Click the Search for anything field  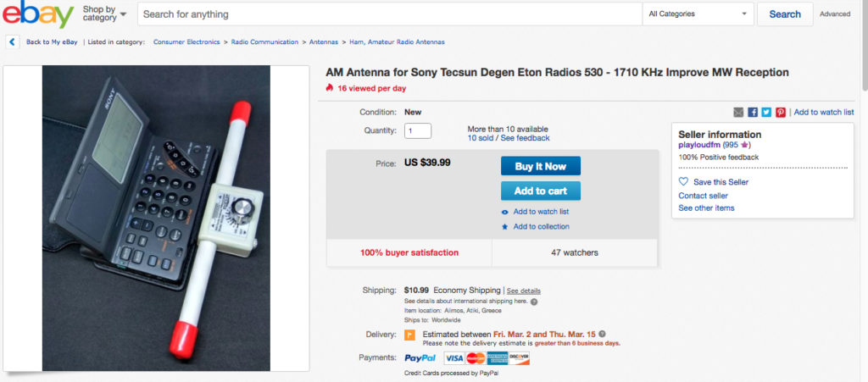coord(390,14)
